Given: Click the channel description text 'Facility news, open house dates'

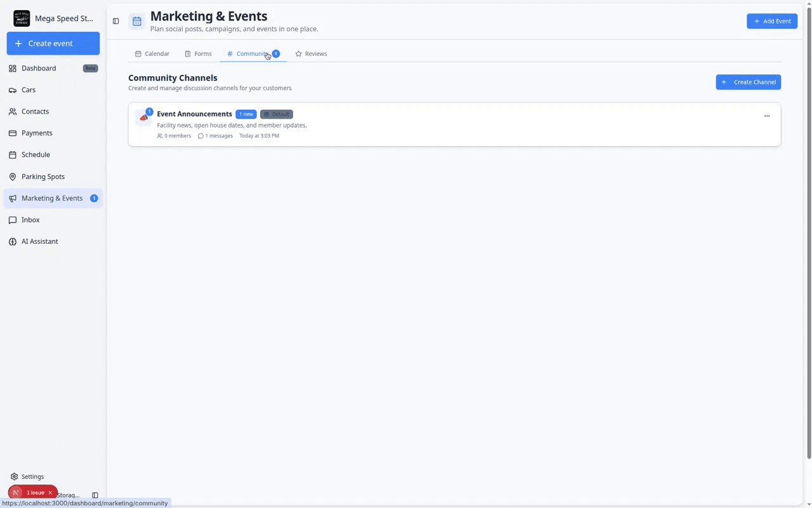Looking at the screenshot, I should 232,125.
